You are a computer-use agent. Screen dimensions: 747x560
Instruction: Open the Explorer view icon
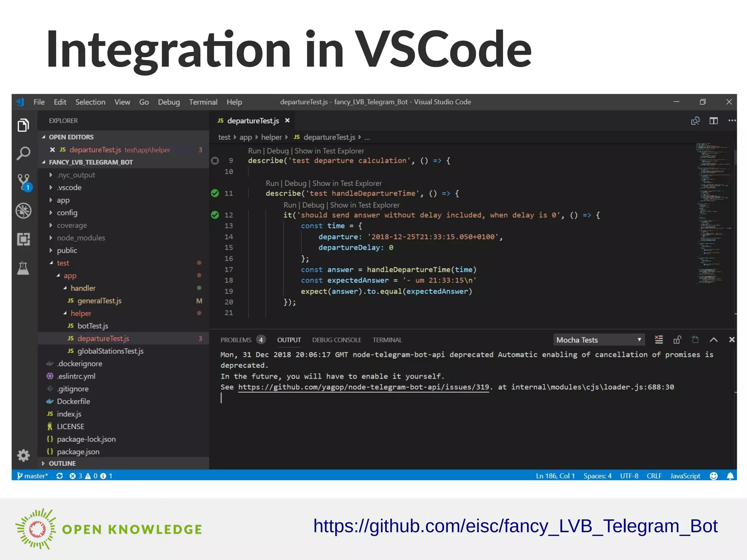click(x=23, y=125)
